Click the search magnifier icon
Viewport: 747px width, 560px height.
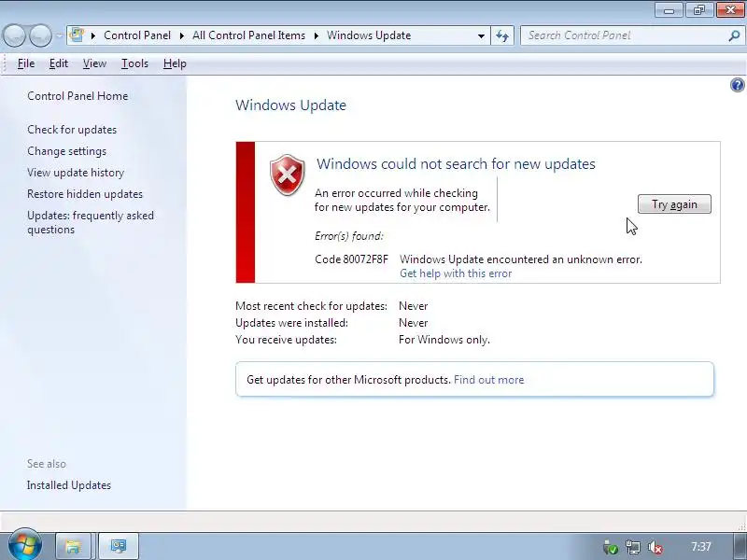[x=734, y=35]
